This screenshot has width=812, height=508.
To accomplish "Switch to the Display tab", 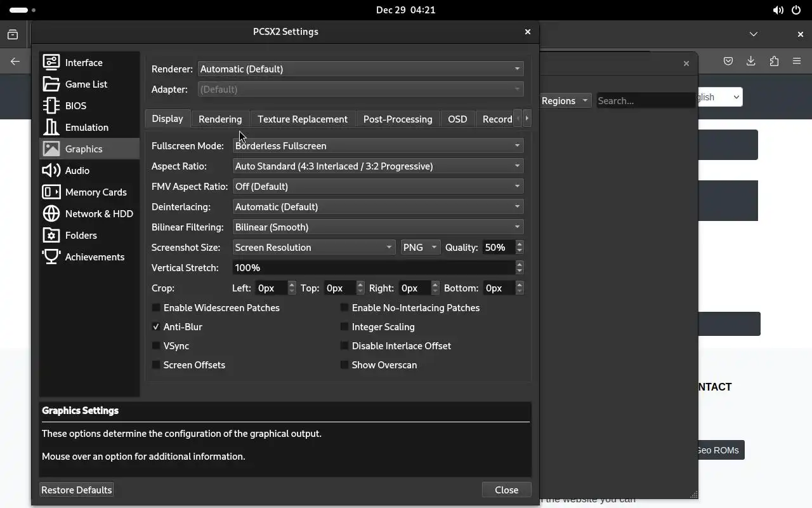I will coord(167,118).
